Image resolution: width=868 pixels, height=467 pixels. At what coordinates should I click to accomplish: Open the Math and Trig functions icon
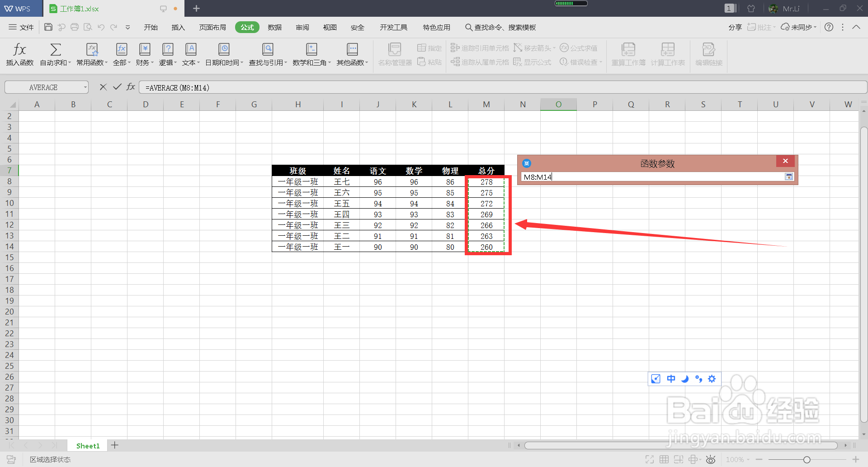[x=311, y=49]
